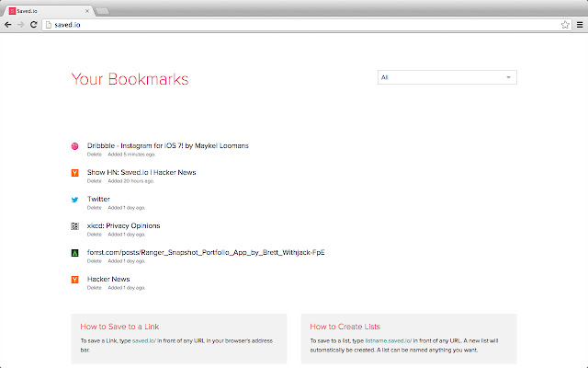Delete the xkcd bookmark
588x368 pixels.
(x=94, y=235)
